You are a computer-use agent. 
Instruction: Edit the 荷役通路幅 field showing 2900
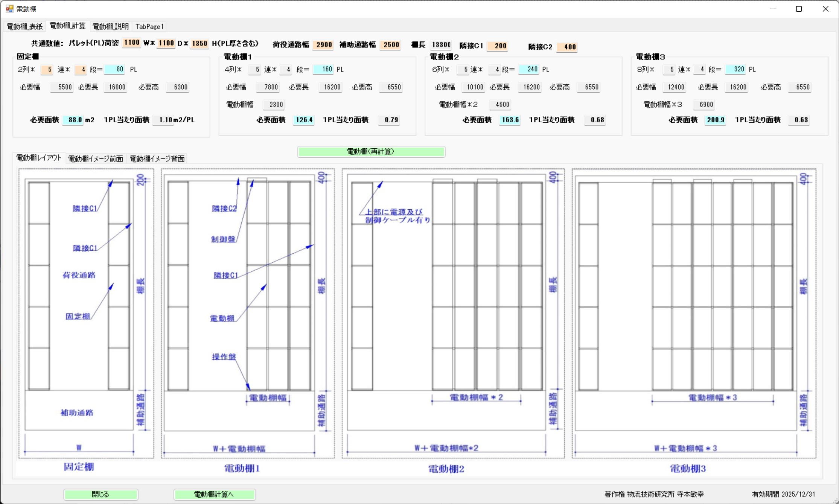tap(323, 45)
